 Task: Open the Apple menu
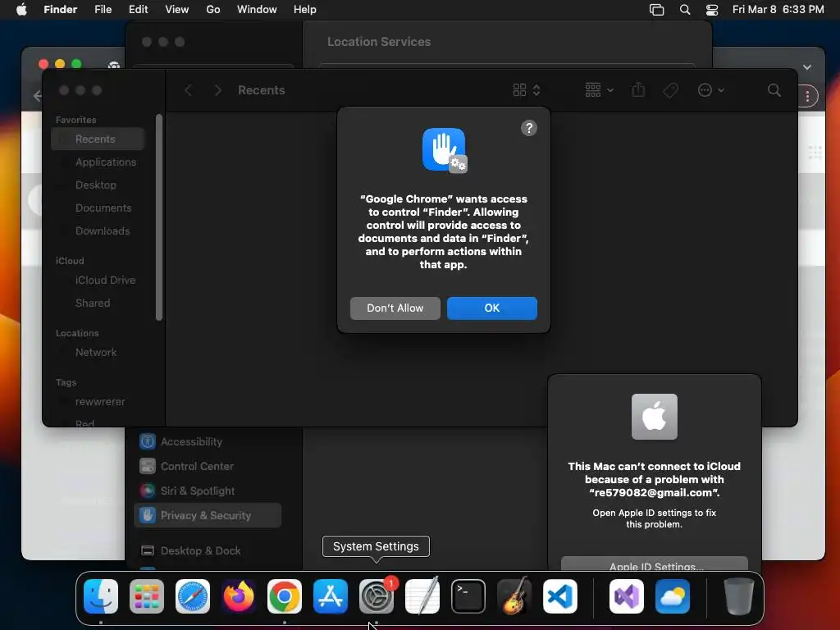pyautogui.click(x=21, y=10)
